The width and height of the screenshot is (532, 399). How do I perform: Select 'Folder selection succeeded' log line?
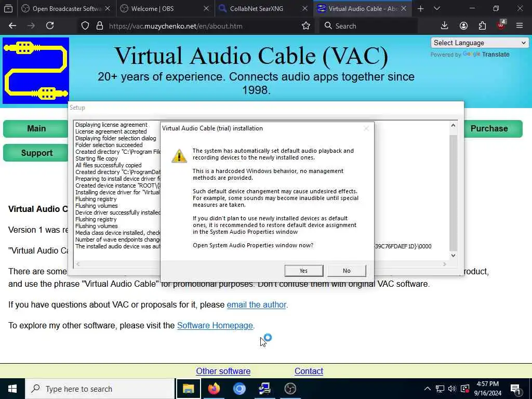click(x=109, y=145)
